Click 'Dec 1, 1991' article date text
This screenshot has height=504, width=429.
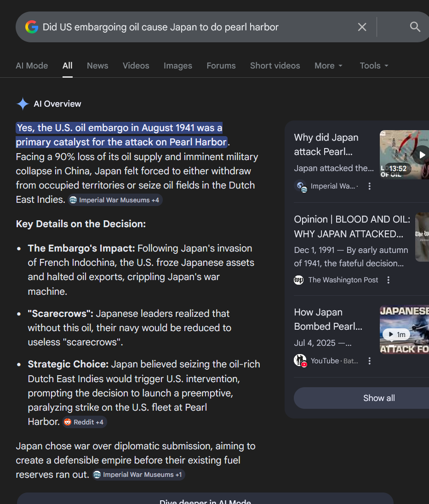tap(315, 250)
